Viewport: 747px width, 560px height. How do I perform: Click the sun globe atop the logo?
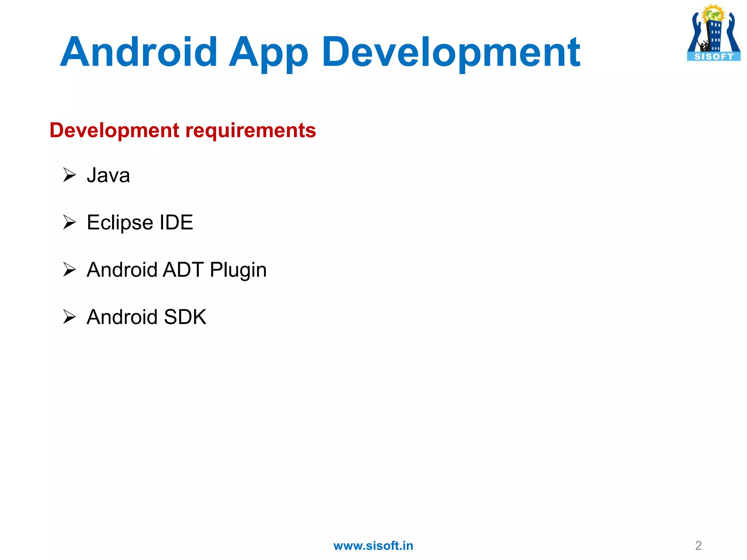point(714,14)
